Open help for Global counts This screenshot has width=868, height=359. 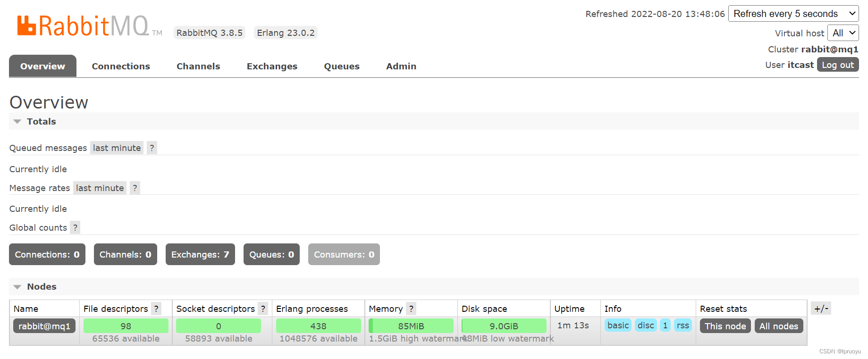pyautogui.click(x=75, y=228)
